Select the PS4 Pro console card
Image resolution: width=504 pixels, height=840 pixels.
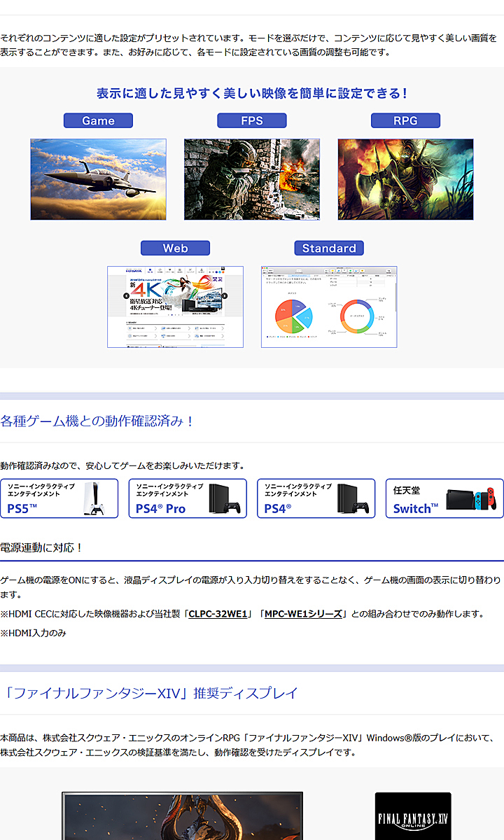(188, 498)
